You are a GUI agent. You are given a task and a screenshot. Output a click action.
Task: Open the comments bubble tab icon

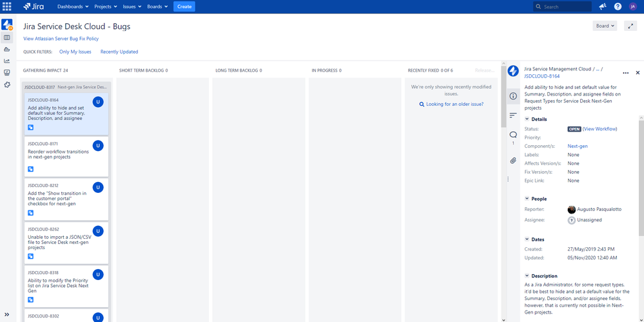coord(513,135)
